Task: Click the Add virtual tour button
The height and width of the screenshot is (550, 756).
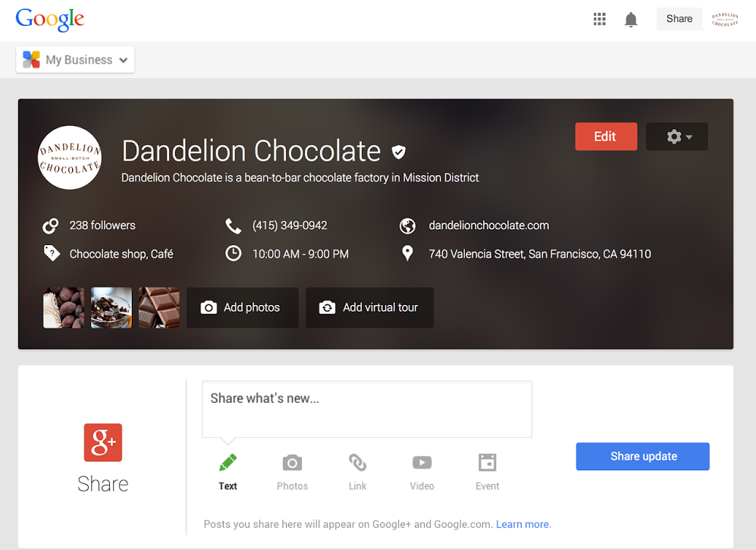Action: (x=369, y=307)
